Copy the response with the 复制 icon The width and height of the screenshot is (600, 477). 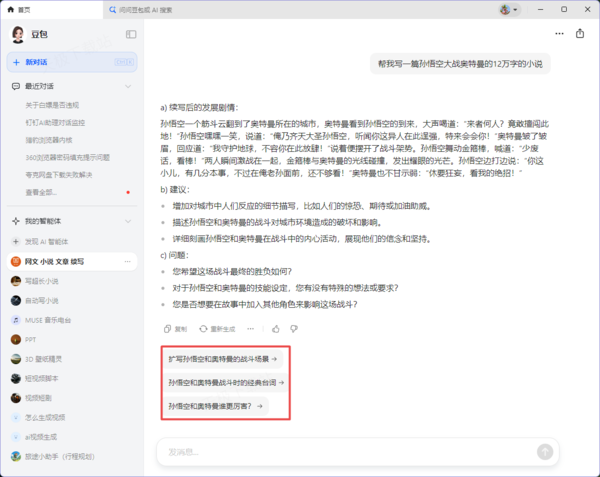click(x=175, y=328)
